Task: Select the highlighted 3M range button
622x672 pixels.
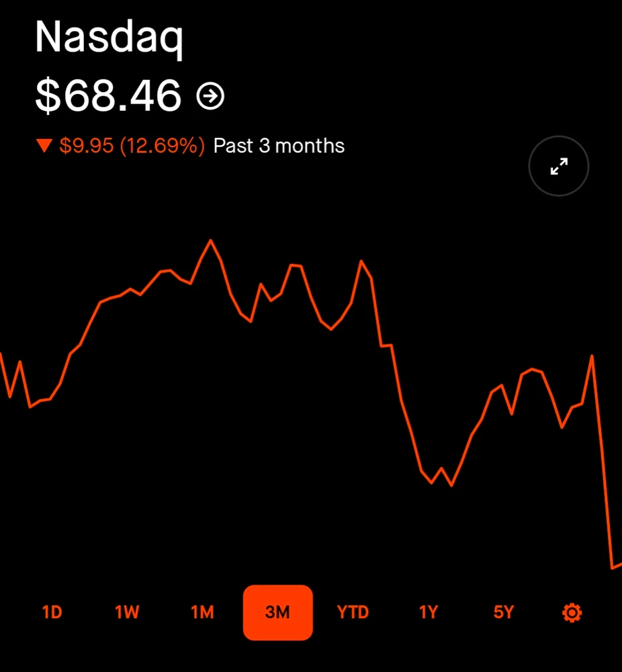Action: pyautogui.click(x=277, y=613)
